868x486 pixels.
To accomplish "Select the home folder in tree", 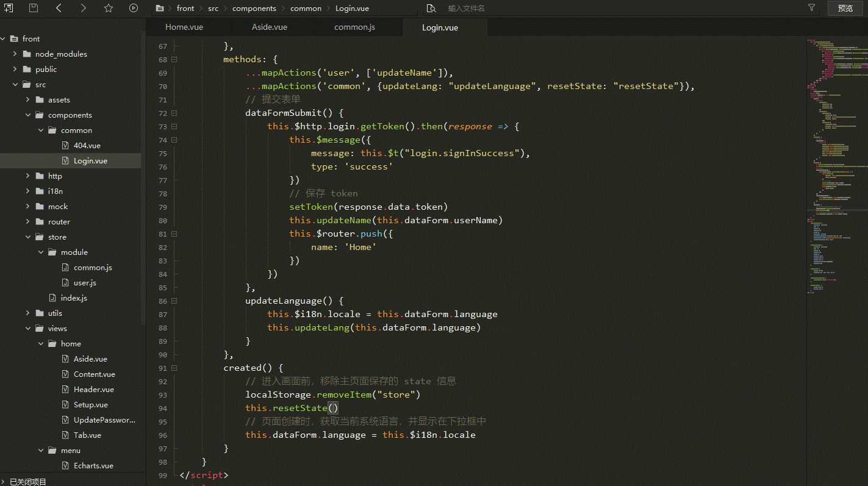I will click(x=71, y=343).
